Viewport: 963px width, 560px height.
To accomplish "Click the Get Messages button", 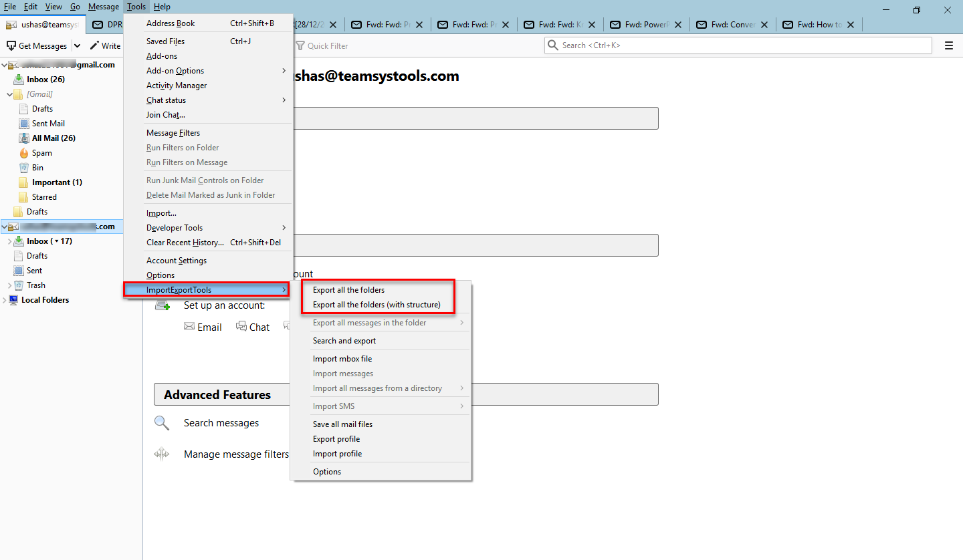I will tap(37, 46).
